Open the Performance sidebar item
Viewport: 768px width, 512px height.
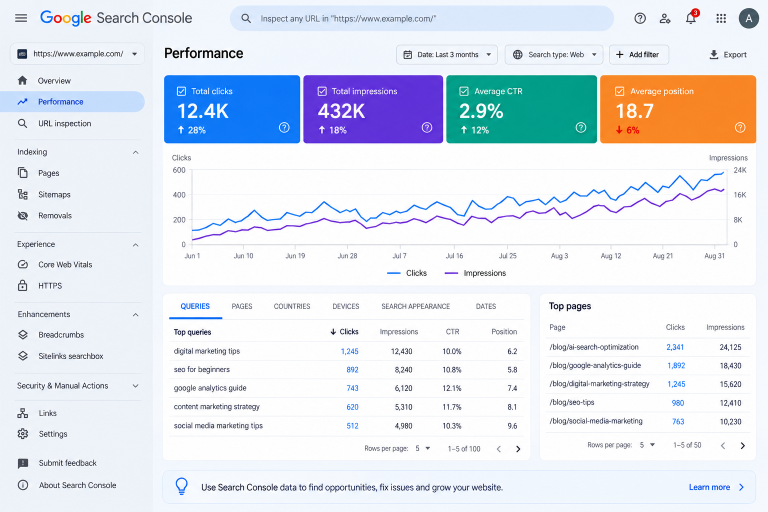[72, 102]
